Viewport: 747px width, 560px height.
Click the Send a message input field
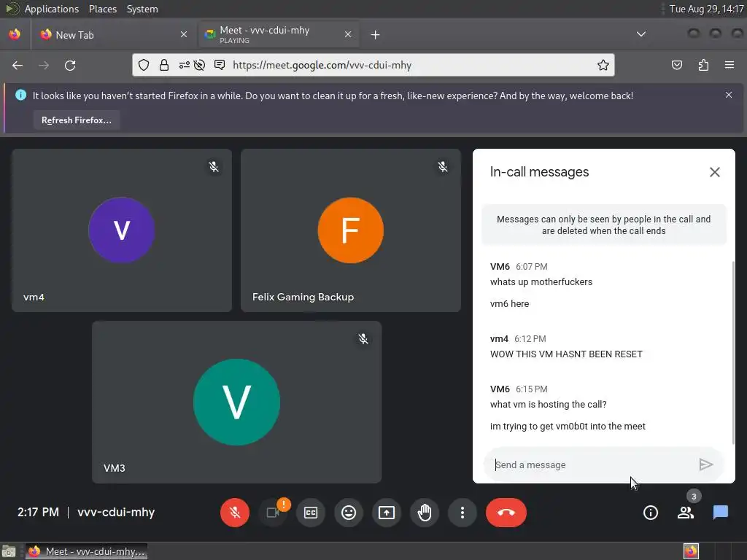591,464
